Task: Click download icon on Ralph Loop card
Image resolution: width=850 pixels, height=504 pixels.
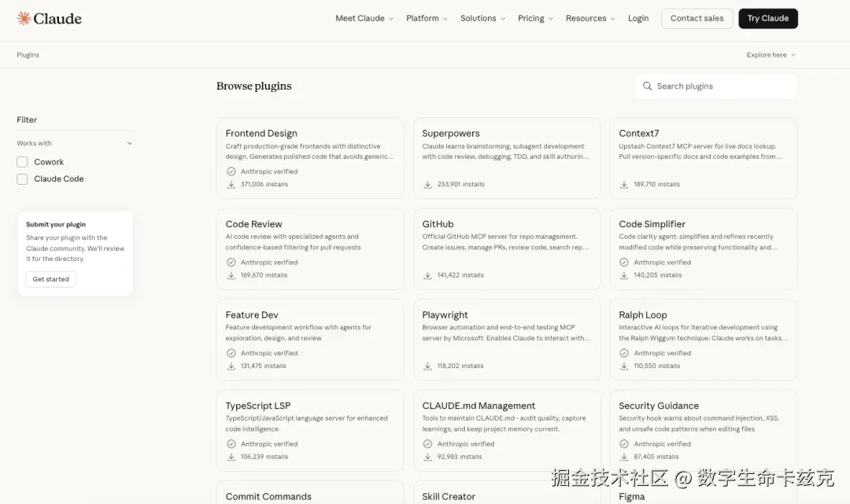Action: tap(624, 366)
